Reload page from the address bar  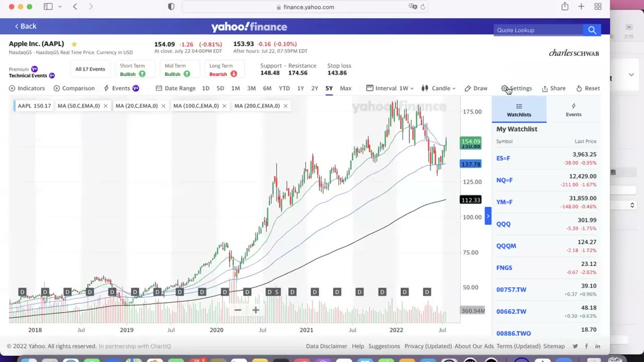423,7
